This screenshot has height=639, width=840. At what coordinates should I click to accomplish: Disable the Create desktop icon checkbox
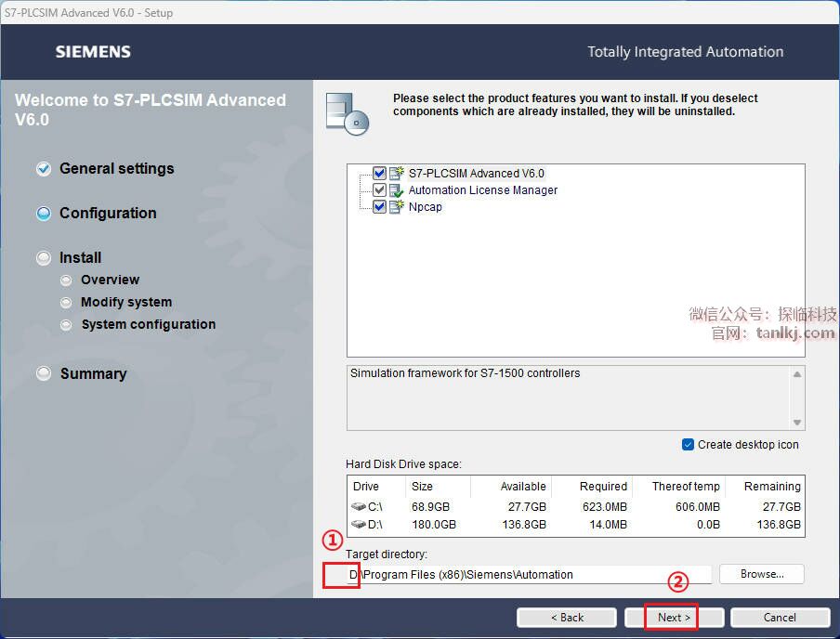click(688, 445)
